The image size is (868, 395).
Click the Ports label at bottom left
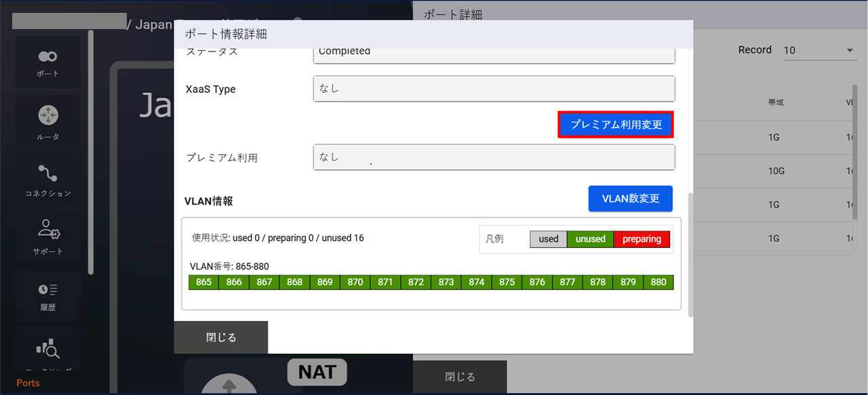(x=28, y=383)
